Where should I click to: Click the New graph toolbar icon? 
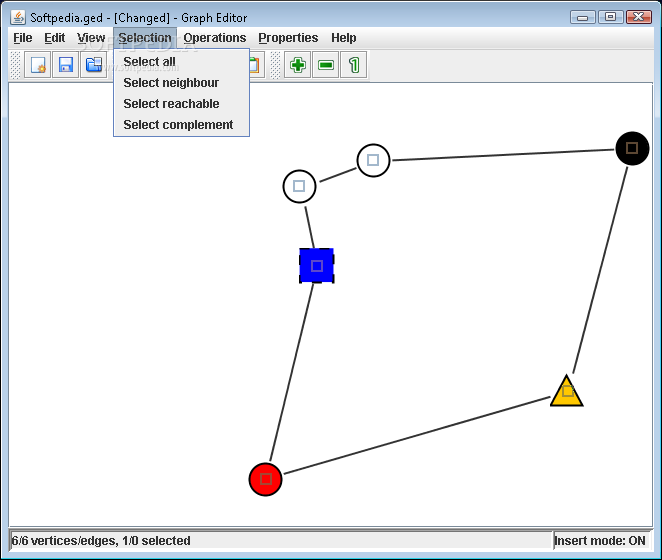pos(38,65)
